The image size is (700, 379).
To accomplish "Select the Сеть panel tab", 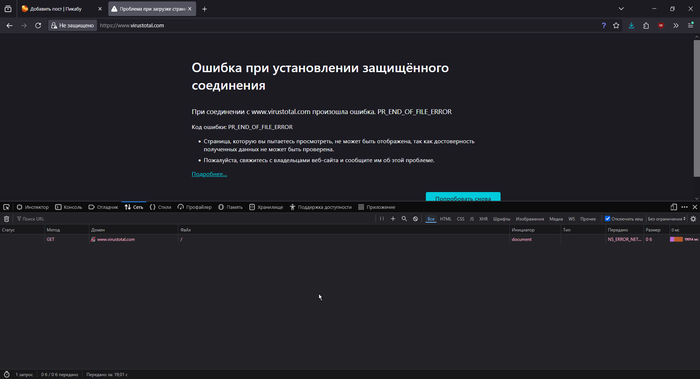I will tap(134, 207).
